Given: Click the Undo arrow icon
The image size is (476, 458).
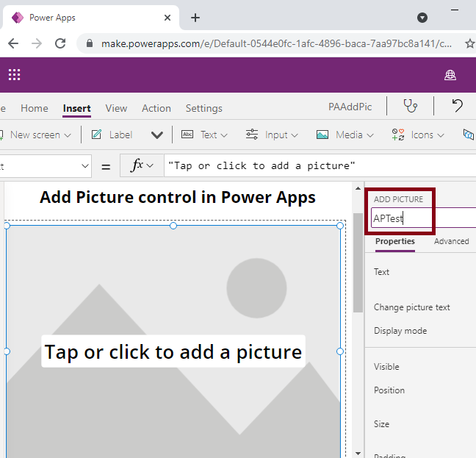Looking at the screenshot, I should click(x=457, y=106).
